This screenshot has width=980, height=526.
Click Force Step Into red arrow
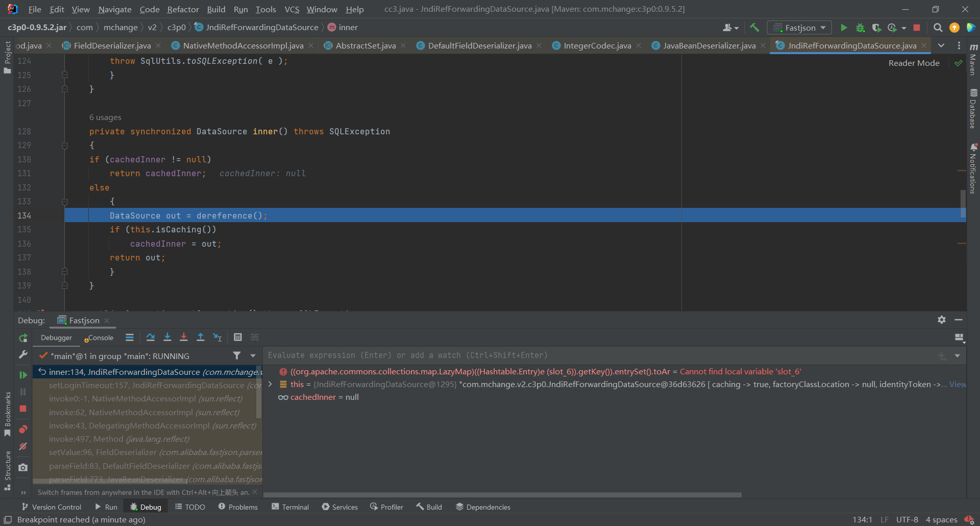point(184,337)
